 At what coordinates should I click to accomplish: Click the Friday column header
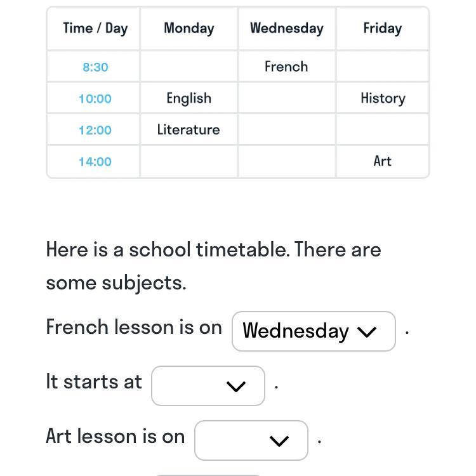(383, 29)
